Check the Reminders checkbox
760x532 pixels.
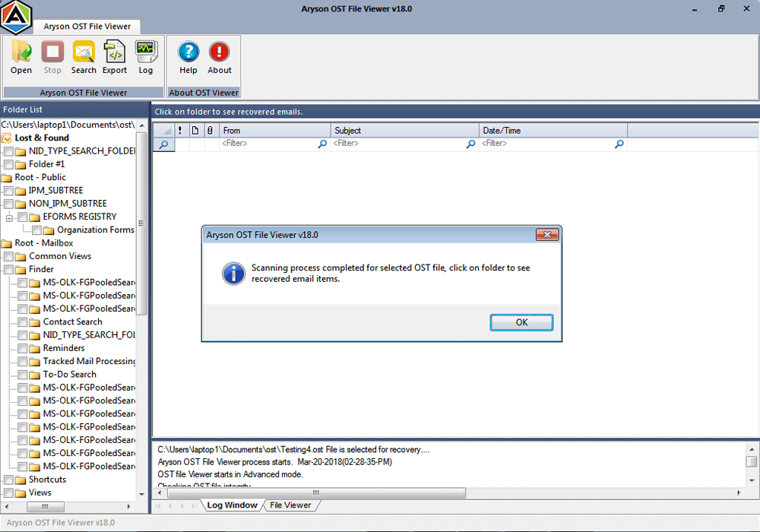click(x=23, y=348)
